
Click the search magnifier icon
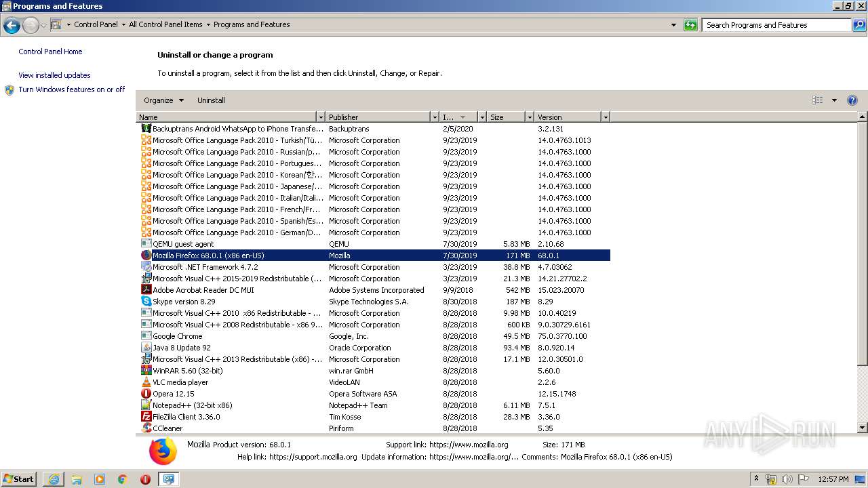click(x=859, y=25)
